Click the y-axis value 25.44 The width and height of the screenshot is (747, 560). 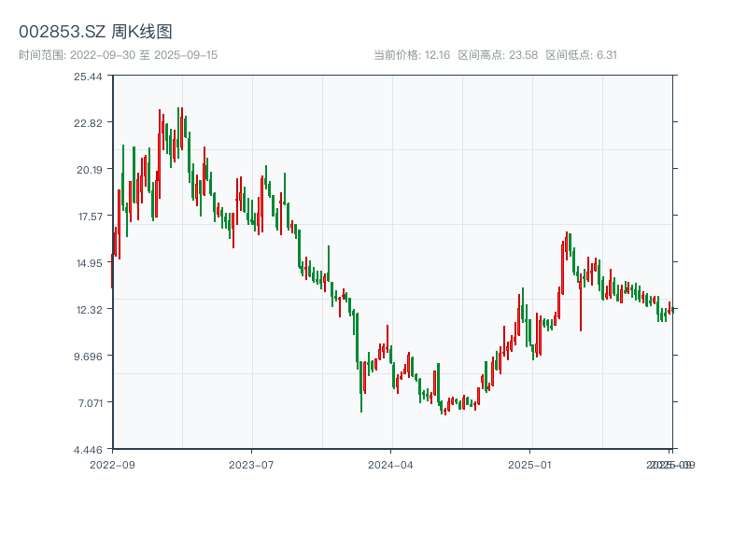point(88,77)
